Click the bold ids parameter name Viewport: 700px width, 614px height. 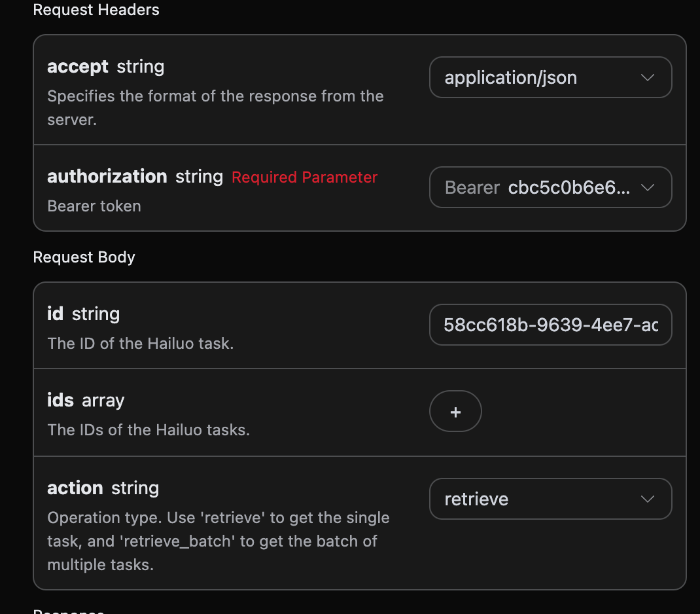pyautogui.click(x=60, y=401)
